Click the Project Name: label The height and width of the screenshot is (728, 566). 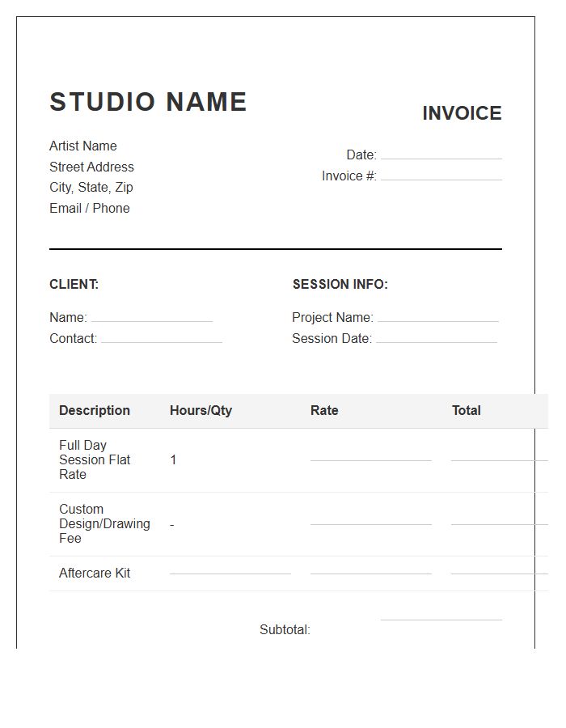point(332,317)
